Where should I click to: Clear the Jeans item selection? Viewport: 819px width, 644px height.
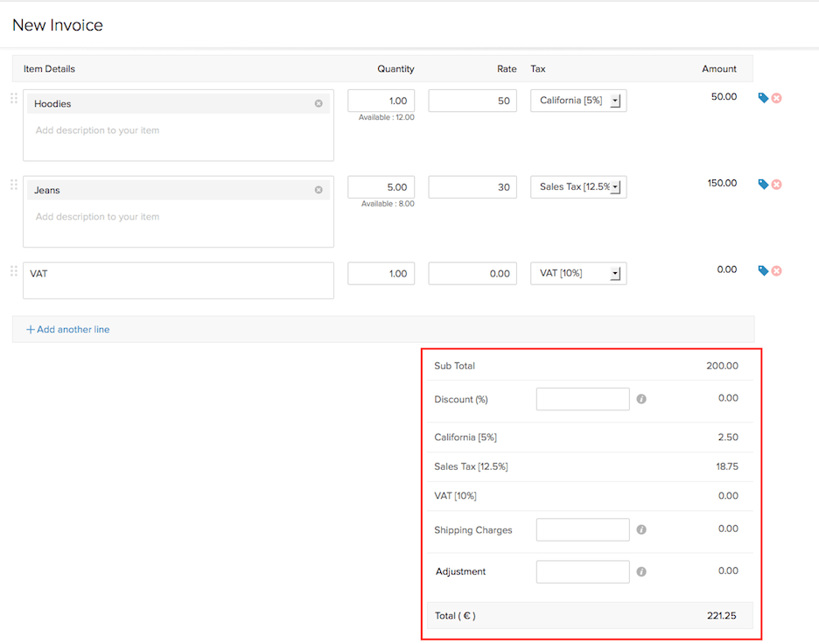tap(318, 190)
